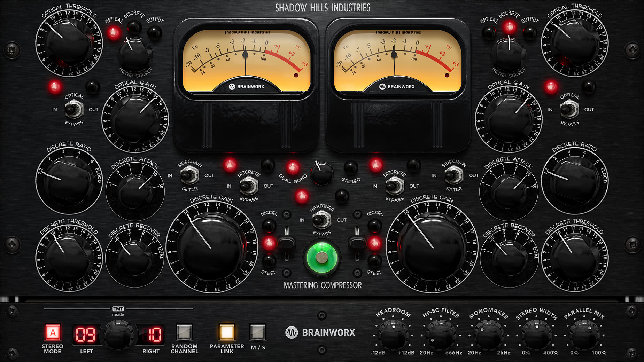Click the green illuminated power button

coord(322,258)
